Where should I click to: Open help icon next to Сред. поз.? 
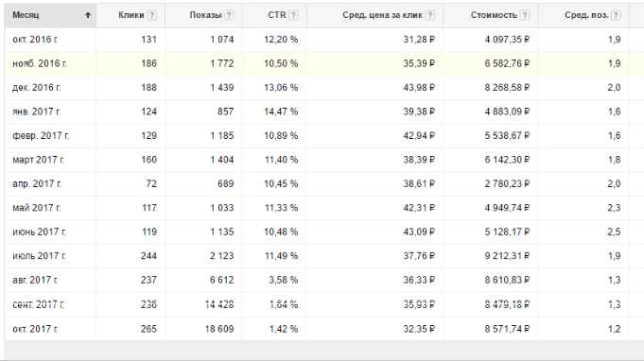point(616,15)
